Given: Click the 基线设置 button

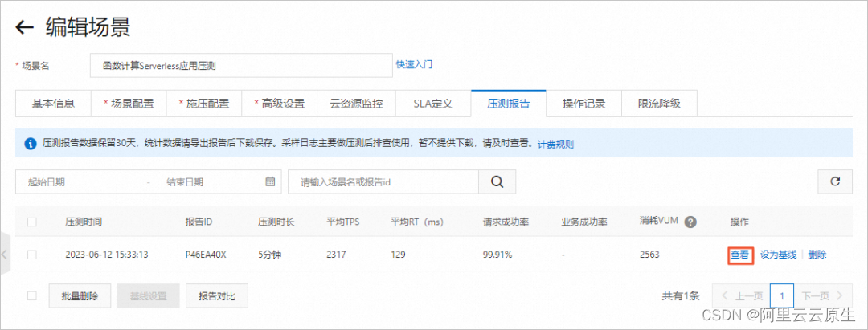Looking at the screenshot, I should click(149, 295).
